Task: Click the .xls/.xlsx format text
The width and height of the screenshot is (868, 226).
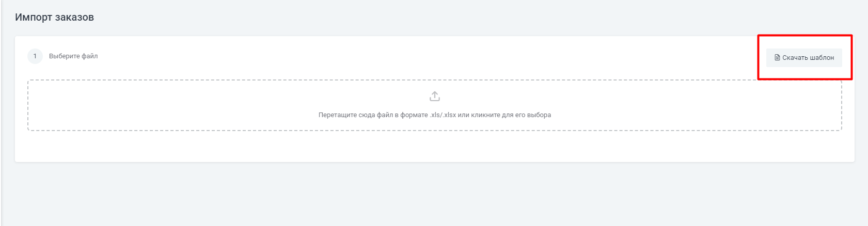Action: [443, 115]
